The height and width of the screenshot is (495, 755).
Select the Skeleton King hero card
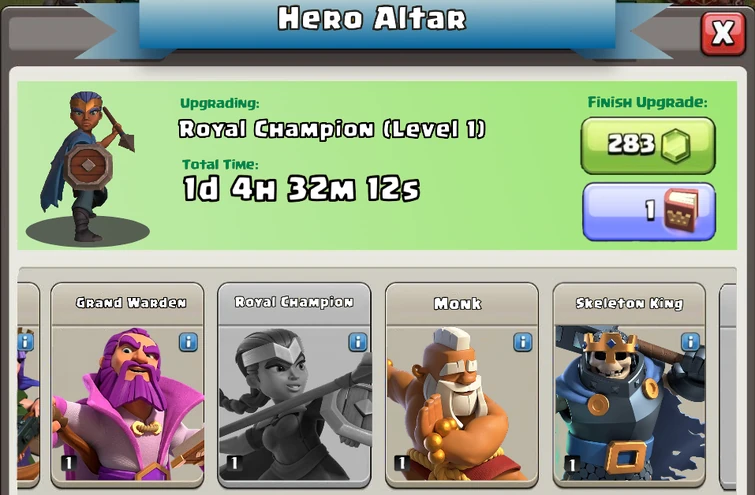(629, 385)
